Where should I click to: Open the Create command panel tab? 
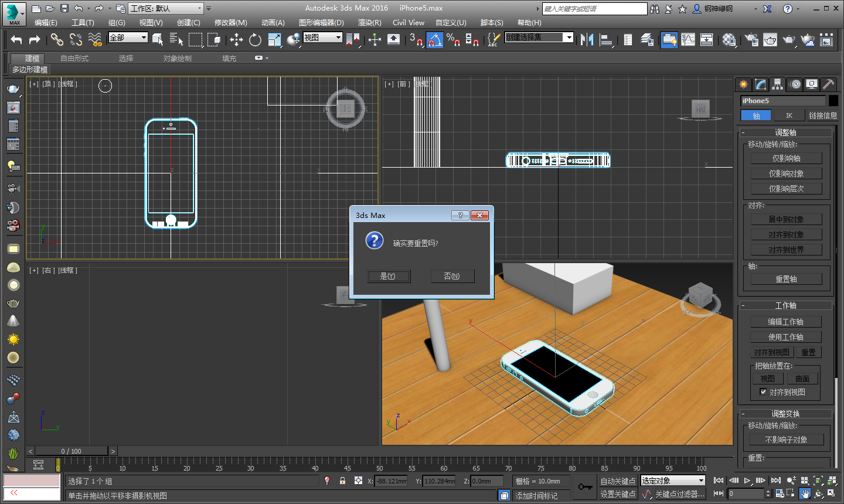pos(744,84)
